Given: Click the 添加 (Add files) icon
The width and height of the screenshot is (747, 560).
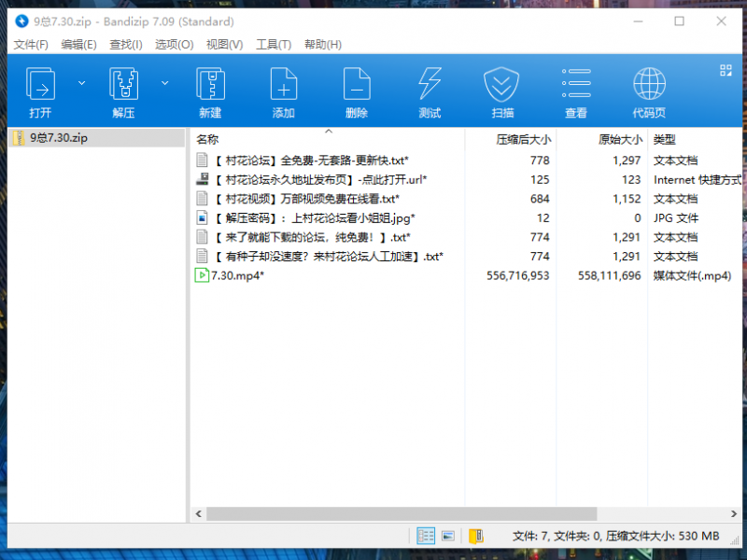Looking at the screenshot, I should point(283,86).
